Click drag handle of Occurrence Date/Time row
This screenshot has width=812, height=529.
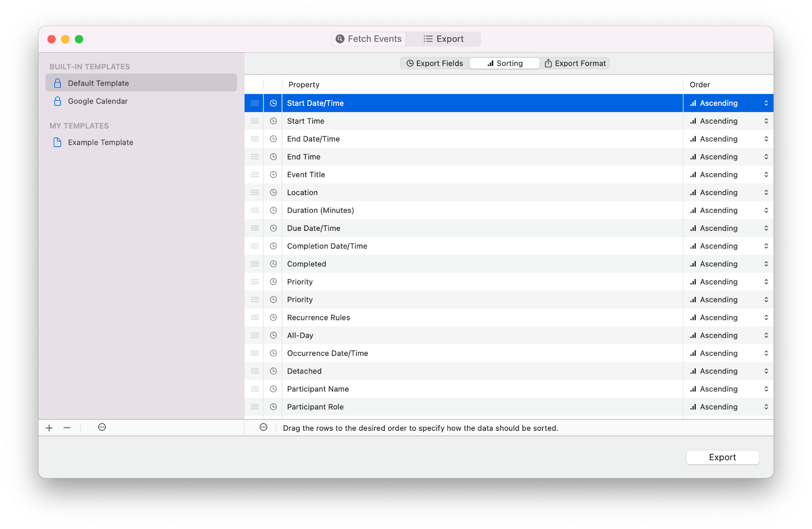(x=255, y=353)
